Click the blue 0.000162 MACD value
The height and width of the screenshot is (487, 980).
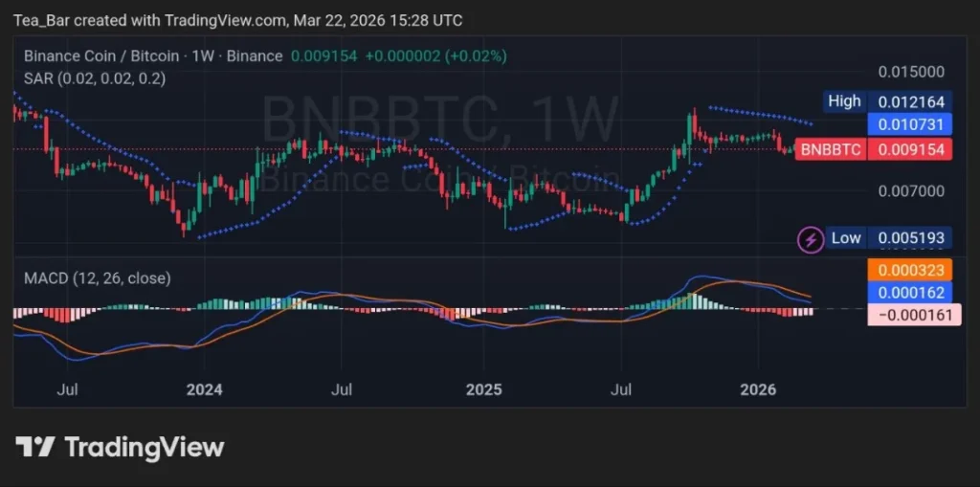910,292
